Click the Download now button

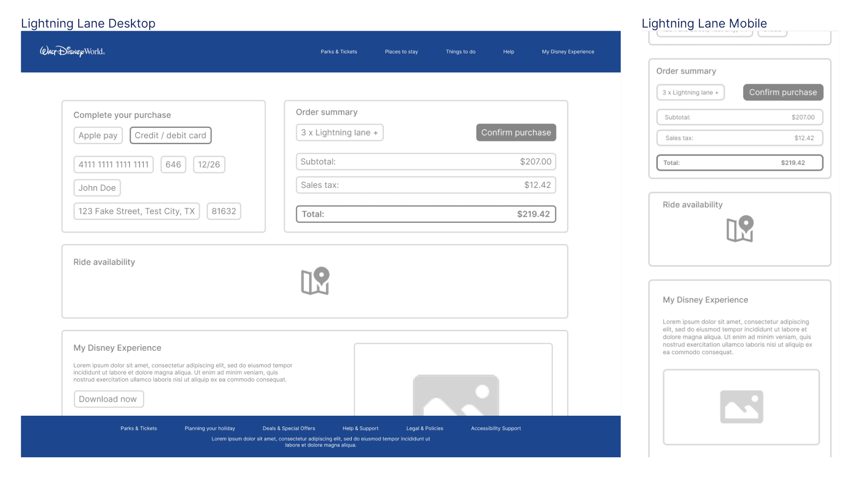click(108, 399)
